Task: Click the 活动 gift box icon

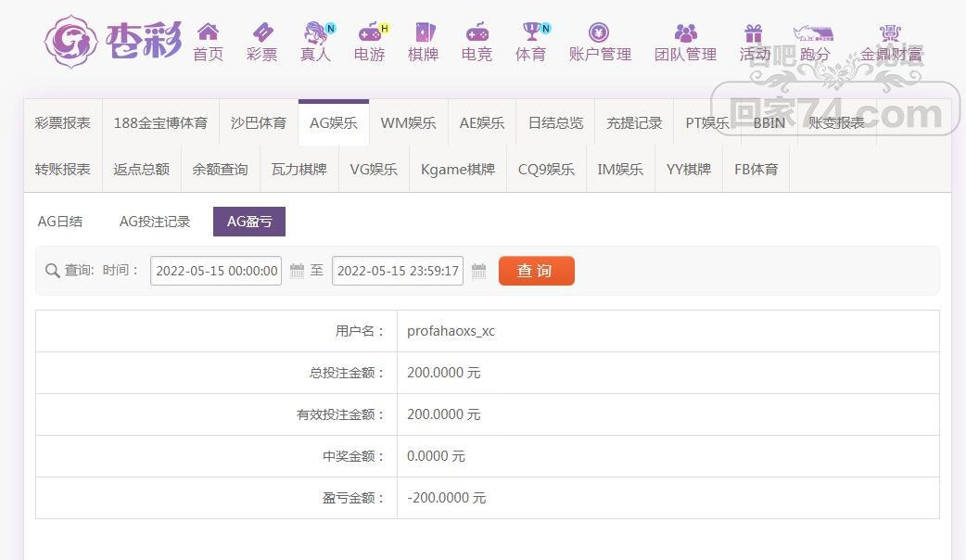Action: click(754, 32)
